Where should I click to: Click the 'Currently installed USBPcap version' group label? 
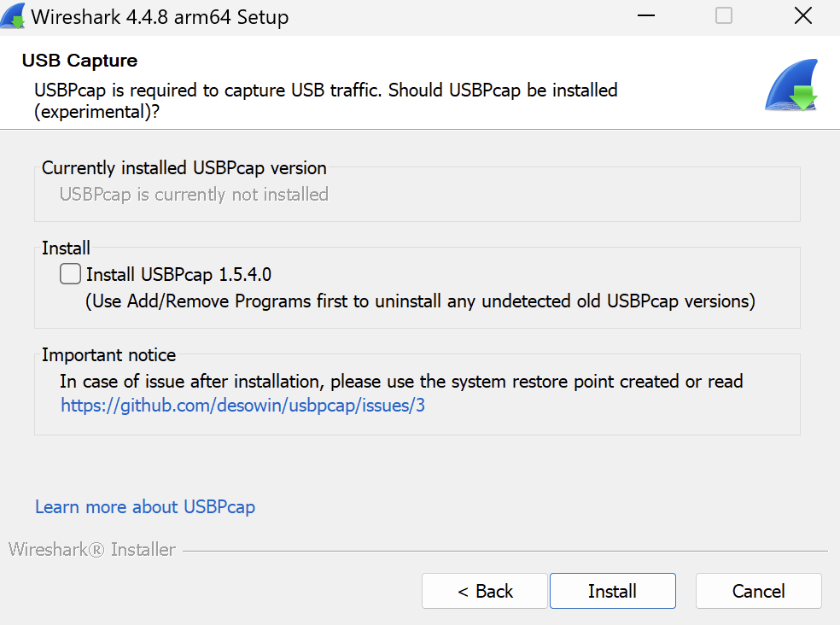click(x=184, y=168)
